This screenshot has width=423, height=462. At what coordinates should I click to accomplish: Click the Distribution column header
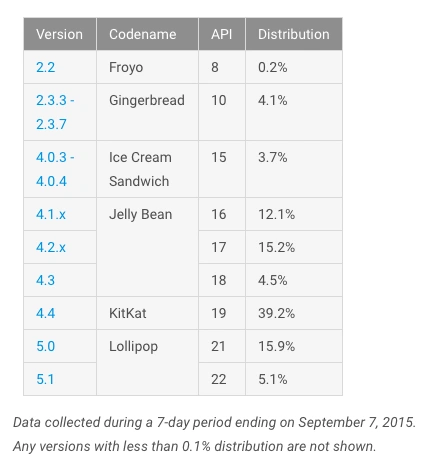(294, 34)
